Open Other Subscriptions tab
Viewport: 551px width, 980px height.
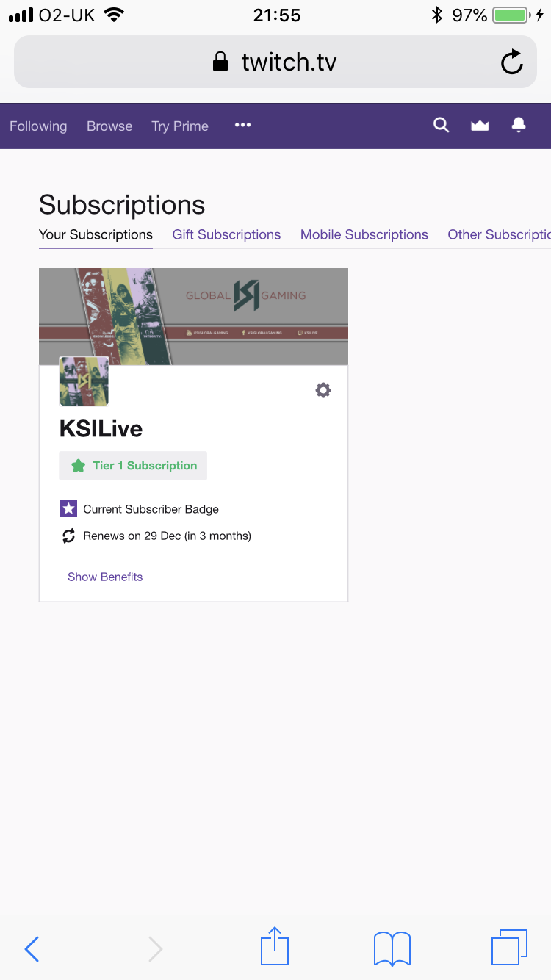pyautogui.click(x=500, y=234)
